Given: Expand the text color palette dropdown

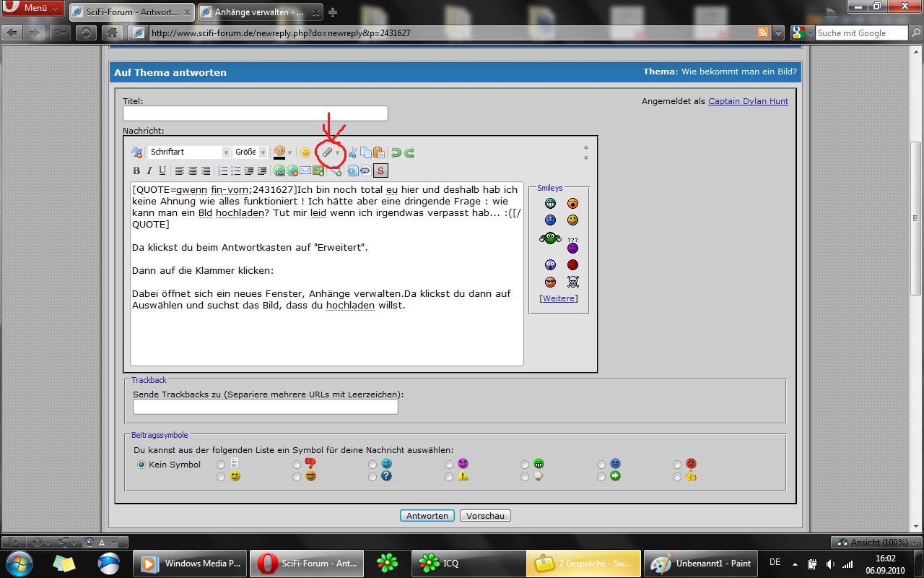Looking at the screenshot, I should point(289,152).
